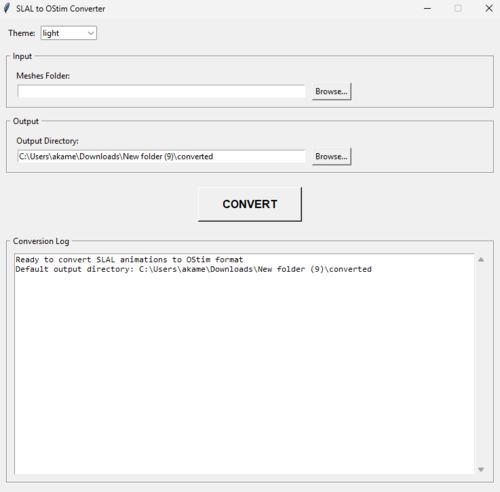Browse for the Meshes Folder
This screenshot has width=500, height=492.
pos(331,91)
